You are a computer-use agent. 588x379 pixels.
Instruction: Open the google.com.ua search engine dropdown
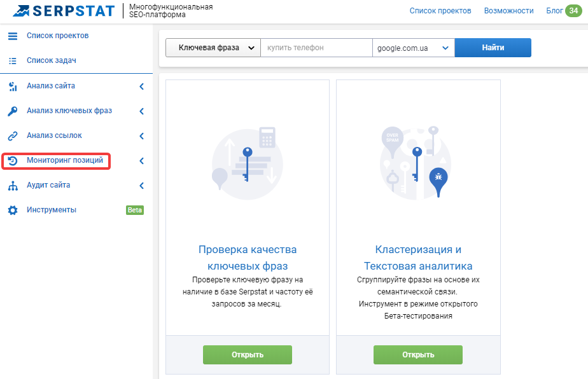(x=413, y=48)
